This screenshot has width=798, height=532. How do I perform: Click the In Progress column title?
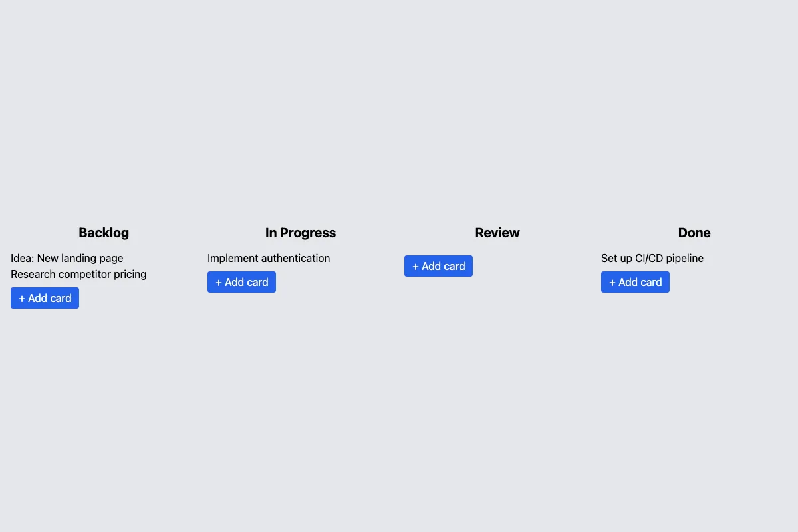301,233
